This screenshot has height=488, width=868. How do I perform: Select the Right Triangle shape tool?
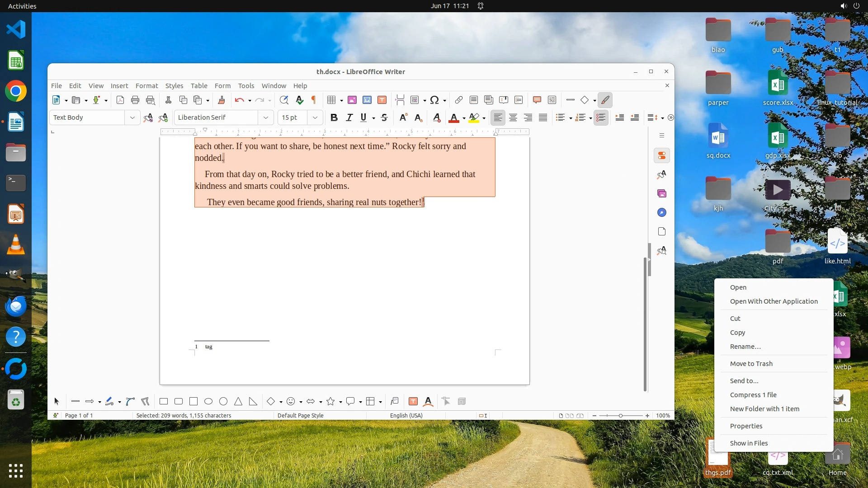click(x=253, y=402)
